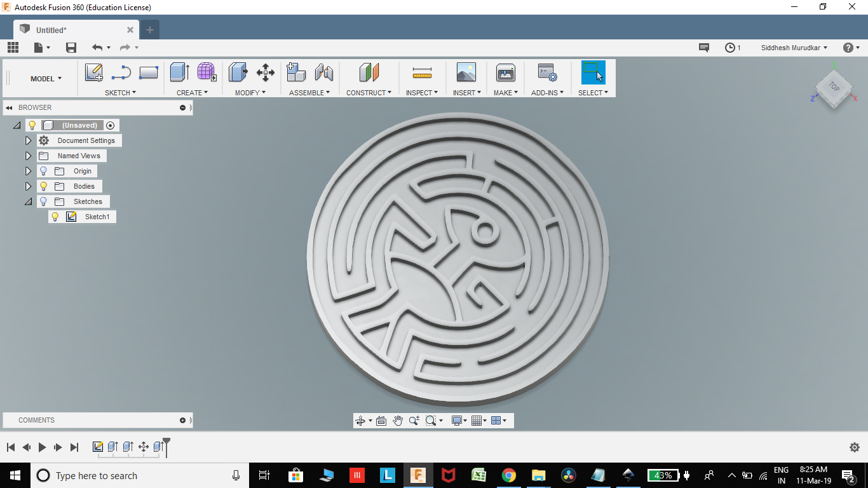Viewport: 868px width, 488px height.
Task: Select the Create Sketch tool
Action: coord(94,72)
